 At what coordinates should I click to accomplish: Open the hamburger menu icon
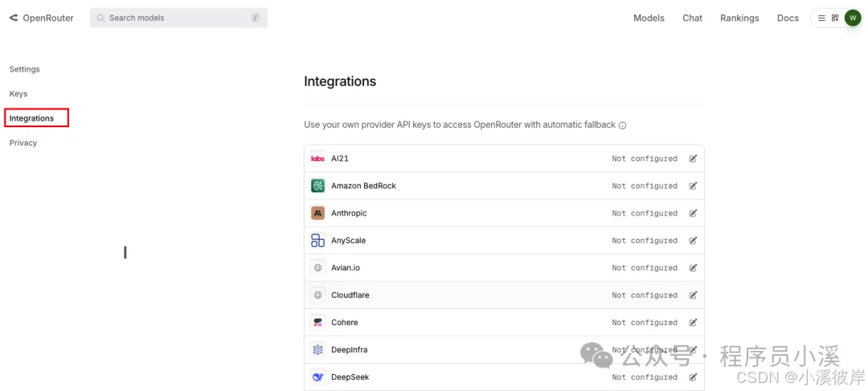click(x=821, y=18)
